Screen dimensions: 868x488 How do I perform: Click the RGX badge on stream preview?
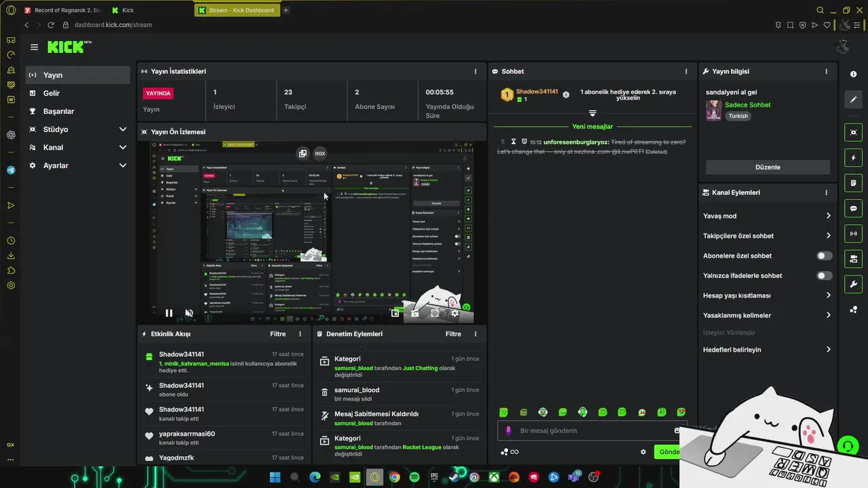tap(320, 154)
